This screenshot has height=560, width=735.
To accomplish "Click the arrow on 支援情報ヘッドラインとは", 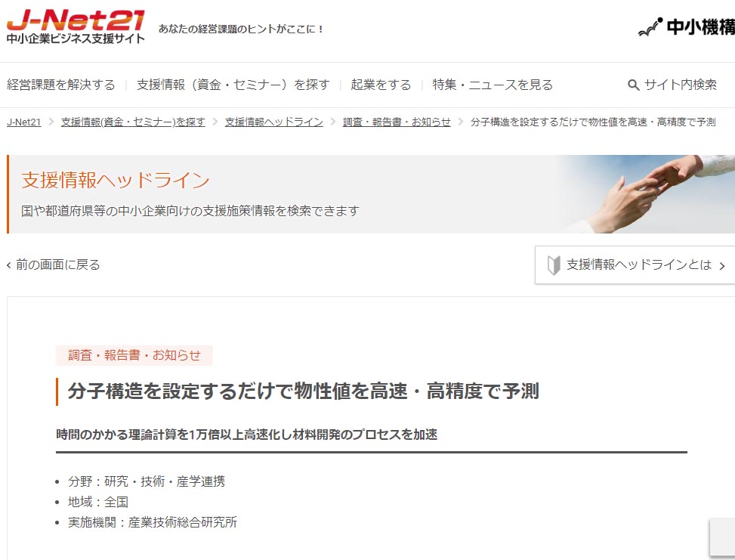I will (x=722, y=266).
